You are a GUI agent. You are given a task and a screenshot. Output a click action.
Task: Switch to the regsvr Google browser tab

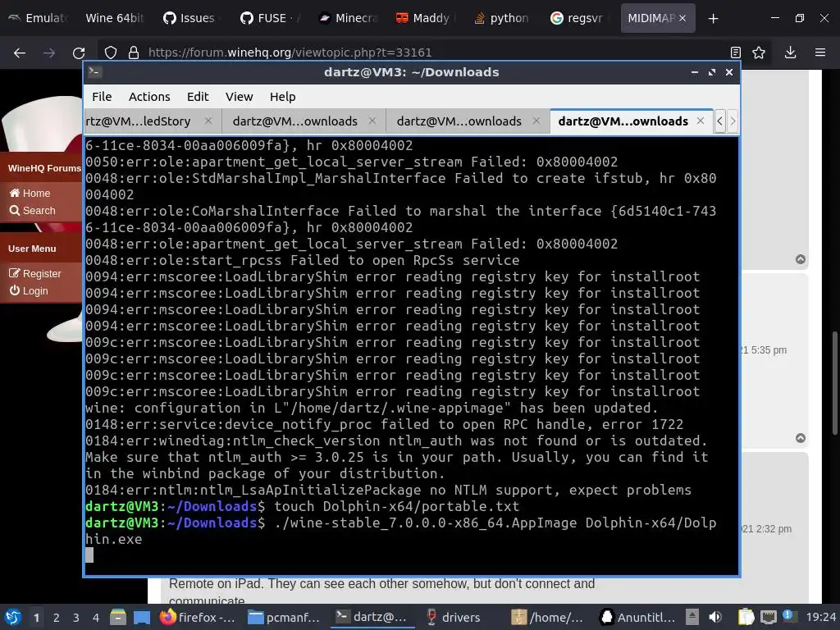coord(578,18)
